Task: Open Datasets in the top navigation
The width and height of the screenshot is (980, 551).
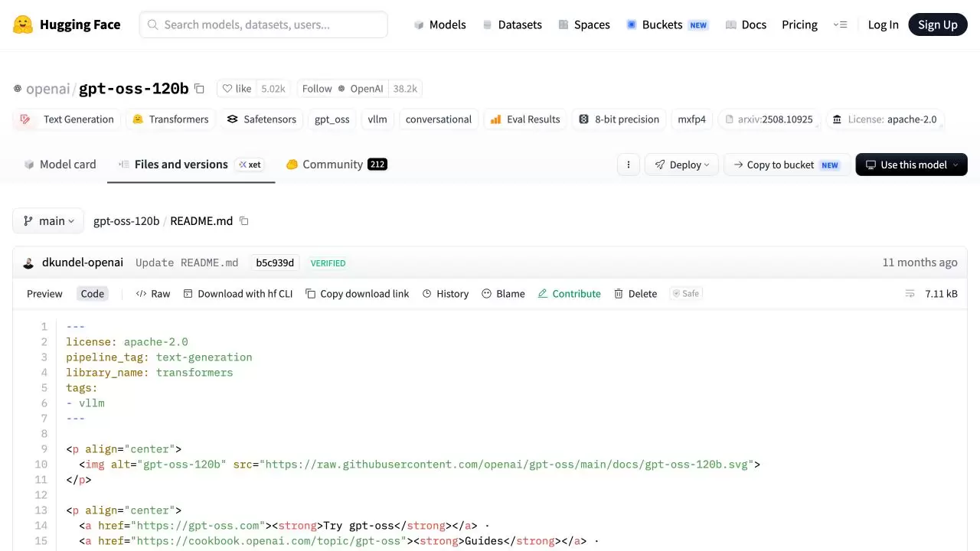Action: [x=511, y=24]
